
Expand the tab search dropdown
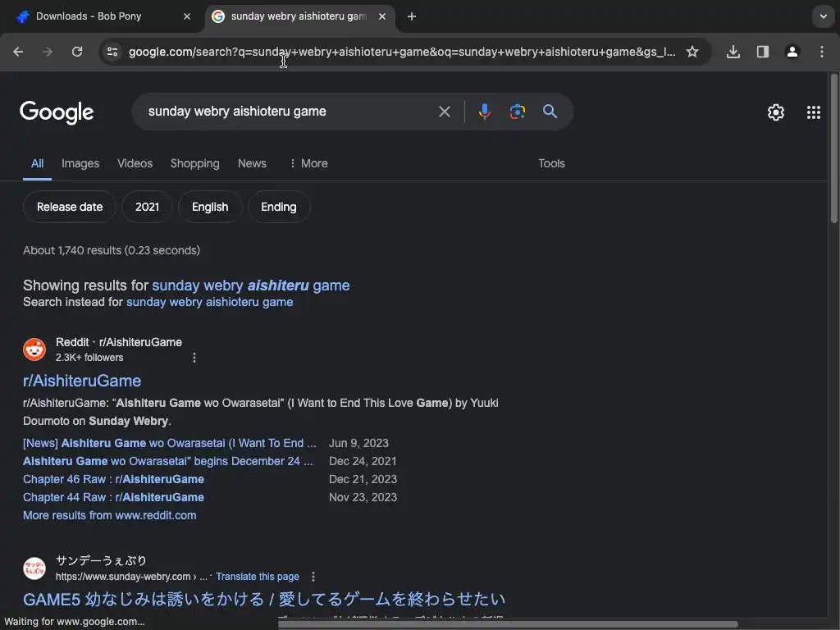pos(824,16)
